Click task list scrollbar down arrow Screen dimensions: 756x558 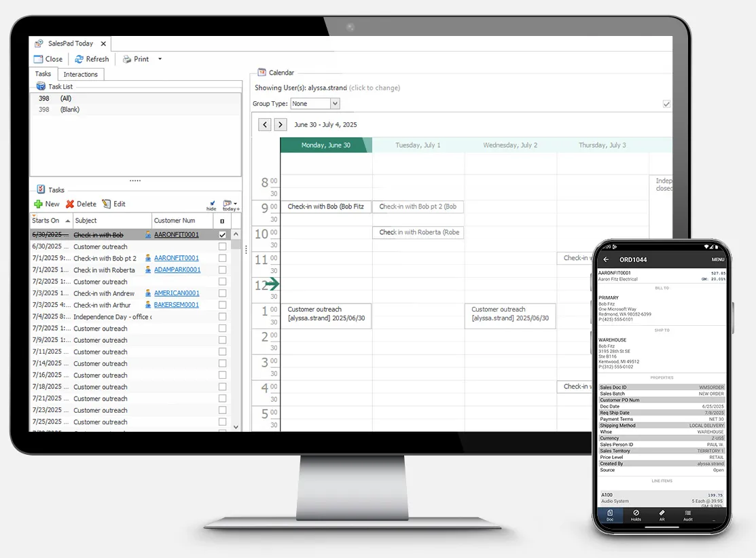[236, 426]
